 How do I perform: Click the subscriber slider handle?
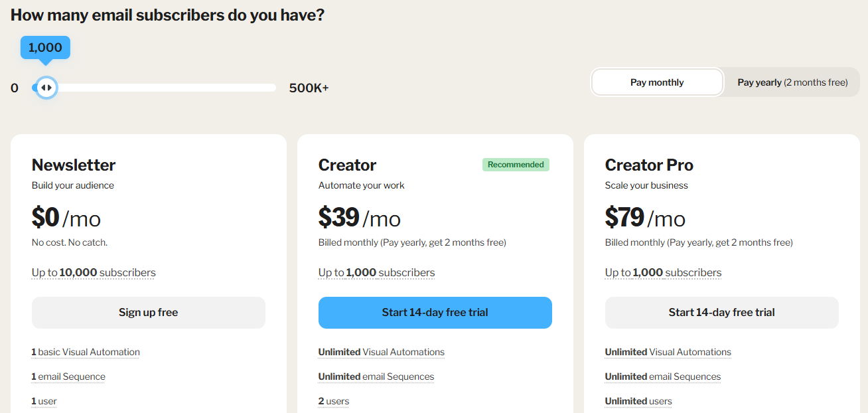click(x=46, y=88)
